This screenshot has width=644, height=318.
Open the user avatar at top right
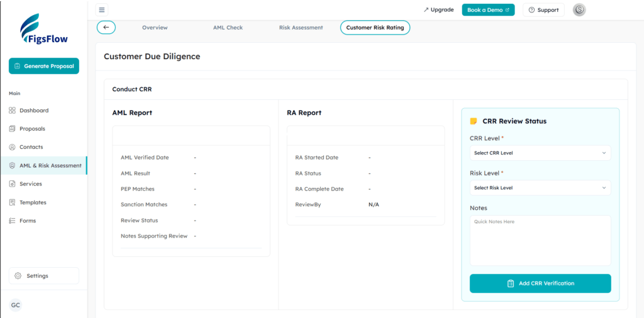tap(579, 10)
